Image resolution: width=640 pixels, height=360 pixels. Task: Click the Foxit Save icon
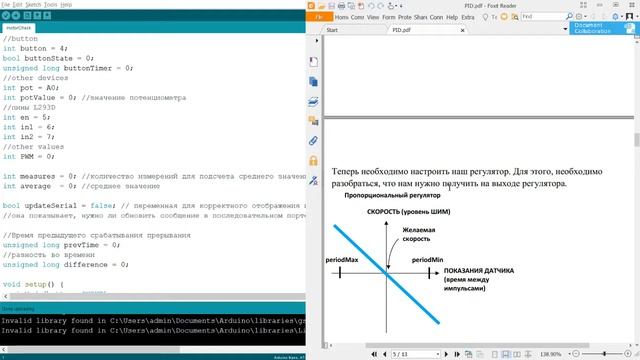point(331,6)
